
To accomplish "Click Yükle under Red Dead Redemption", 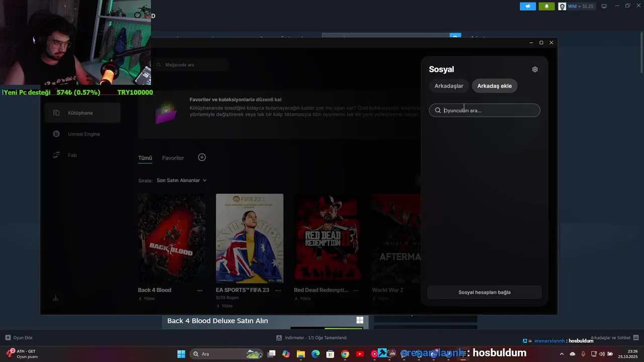I will tap(302, 299).
